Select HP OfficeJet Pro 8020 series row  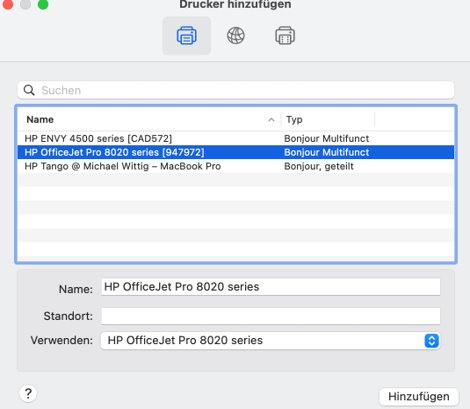(236, 152)
